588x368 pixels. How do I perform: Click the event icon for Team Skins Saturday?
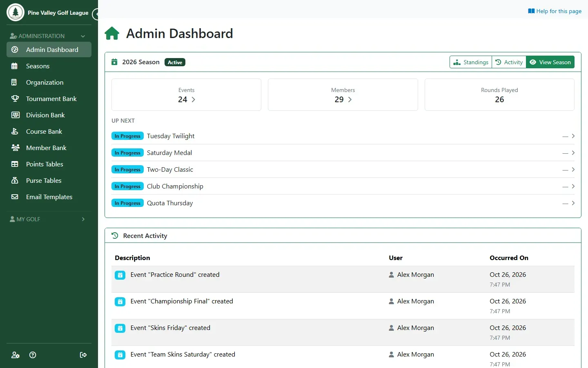[120, 355]
